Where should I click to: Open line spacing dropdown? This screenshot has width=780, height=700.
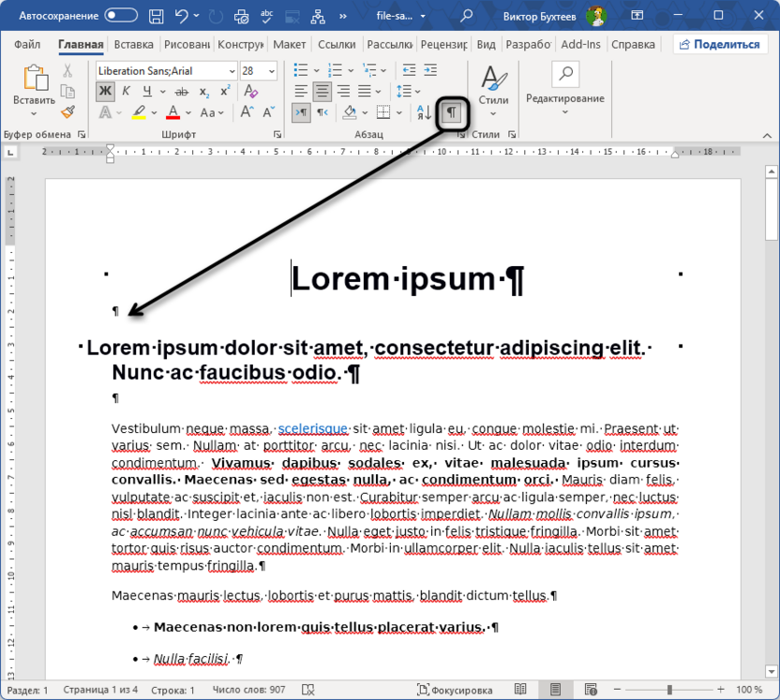(x=409, y=92)
